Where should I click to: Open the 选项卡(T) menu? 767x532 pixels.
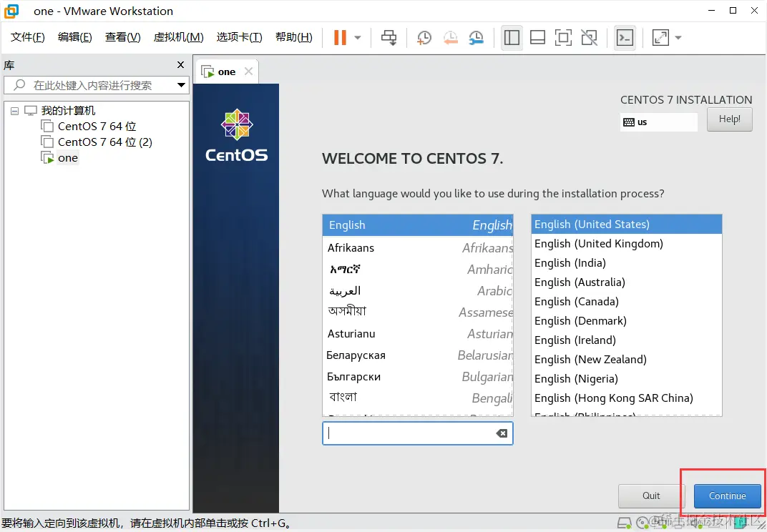click(x=240, y=37)
